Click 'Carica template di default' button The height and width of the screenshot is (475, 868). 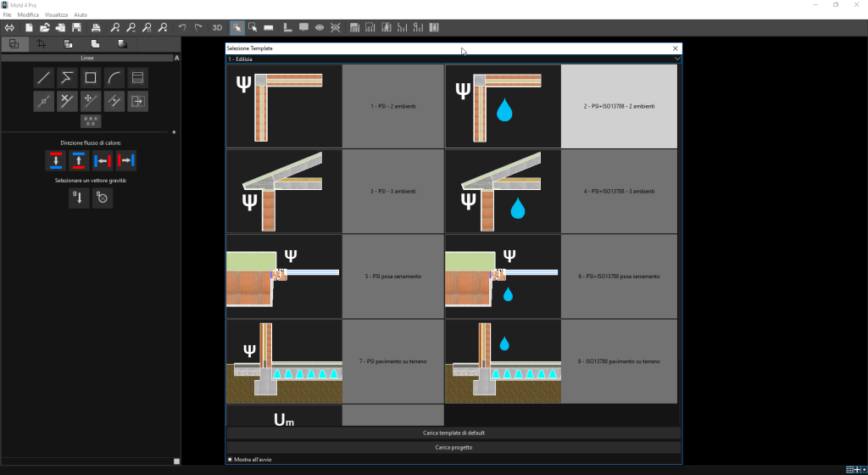pos(453,433)
